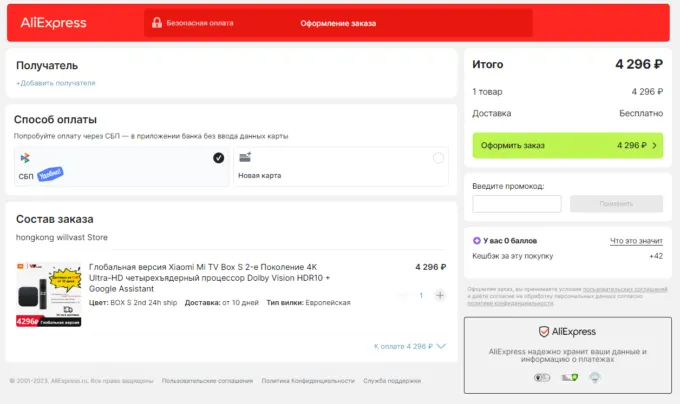This screenshot has height=404, width=680.
Task: Click the new card icon
Action: click(245, 158)
